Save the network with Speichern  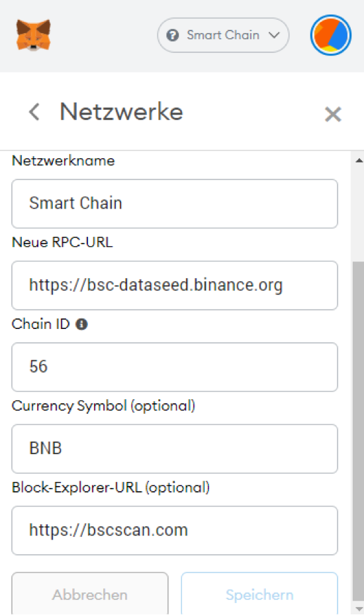click(x=259, y=593)
